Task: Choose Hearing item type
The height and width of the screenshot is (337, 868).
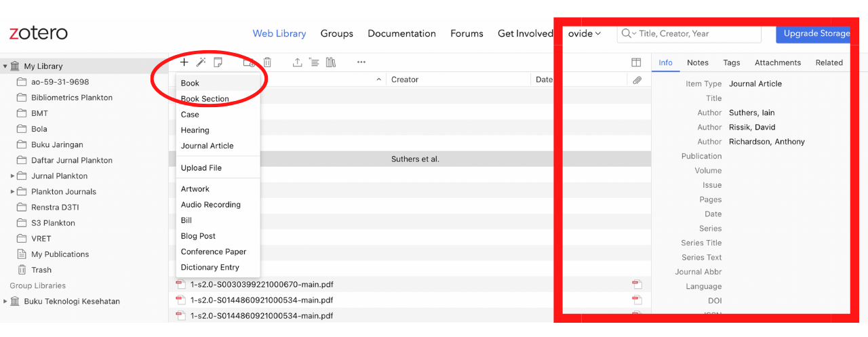Action: (x=218, y=130)
